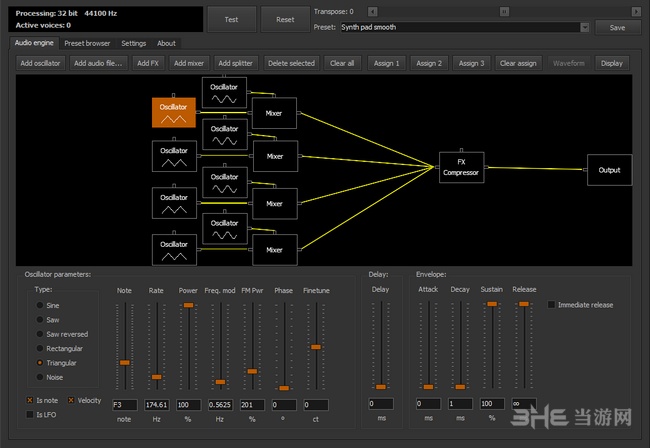Click Assign 3 button
This screenshot has width=650, height=448.
point(471,63)
